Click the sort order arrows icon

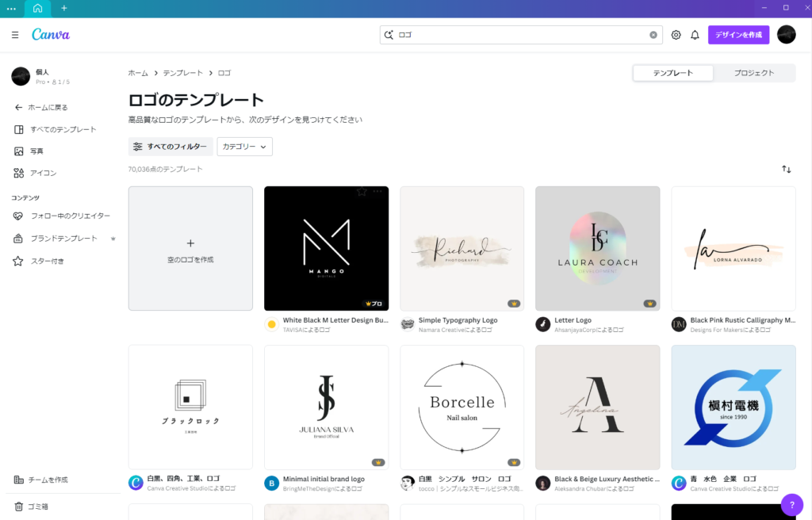pos(786,169)
